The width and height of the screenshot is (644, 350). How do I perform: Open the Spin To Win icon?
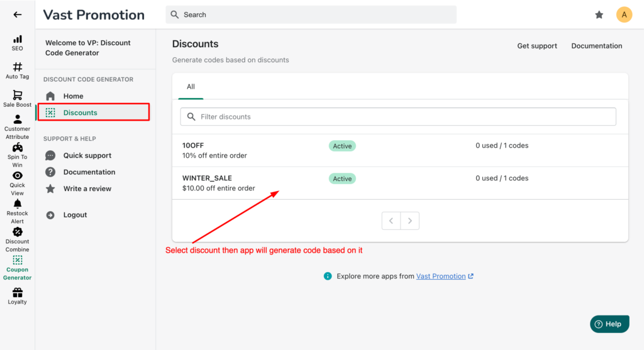click(x=17, y=147)
